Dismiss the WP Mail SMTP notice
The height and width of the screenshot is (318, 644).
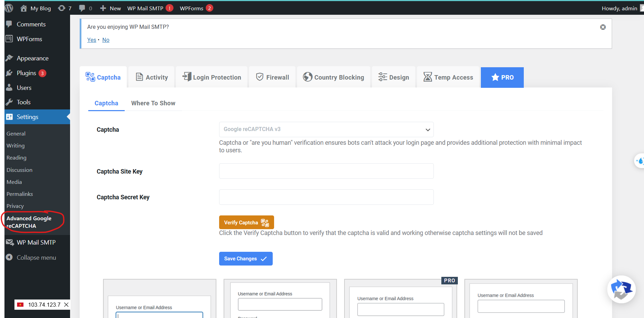(603, 27)
